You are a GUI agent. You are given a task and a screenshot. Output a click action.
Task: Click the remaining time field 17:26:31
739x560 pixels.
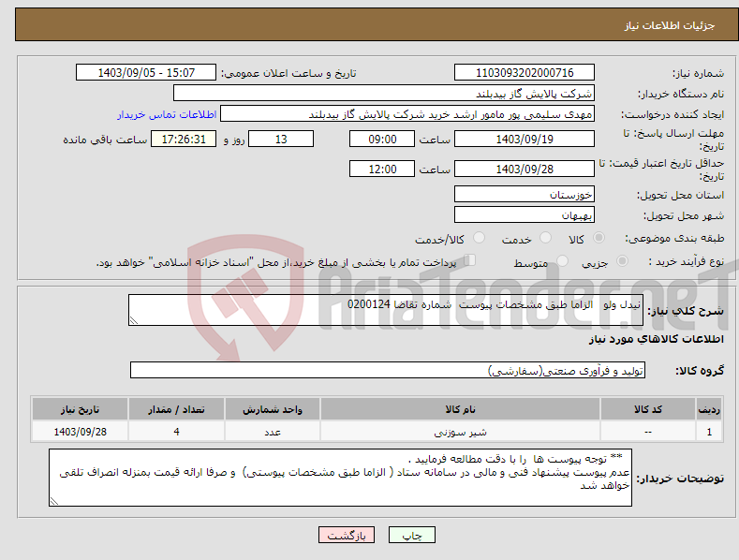click(x=184, y=139)
